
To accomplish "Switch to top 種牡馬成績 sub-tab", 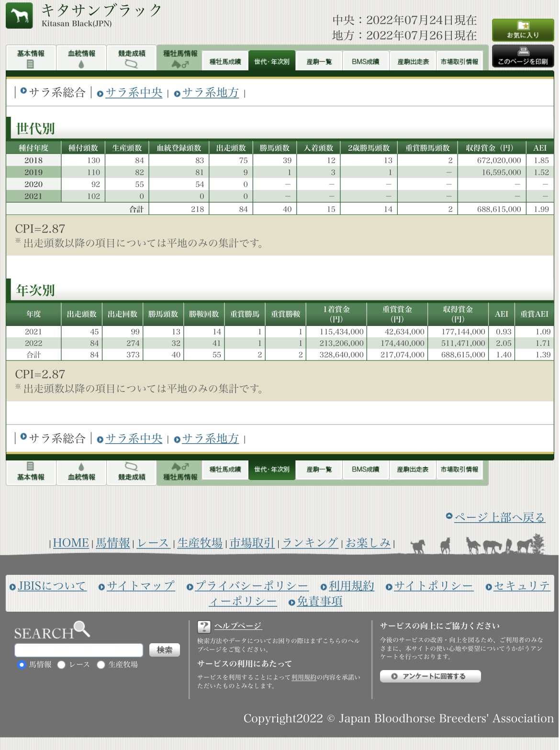I will click(x=225, y=61).
